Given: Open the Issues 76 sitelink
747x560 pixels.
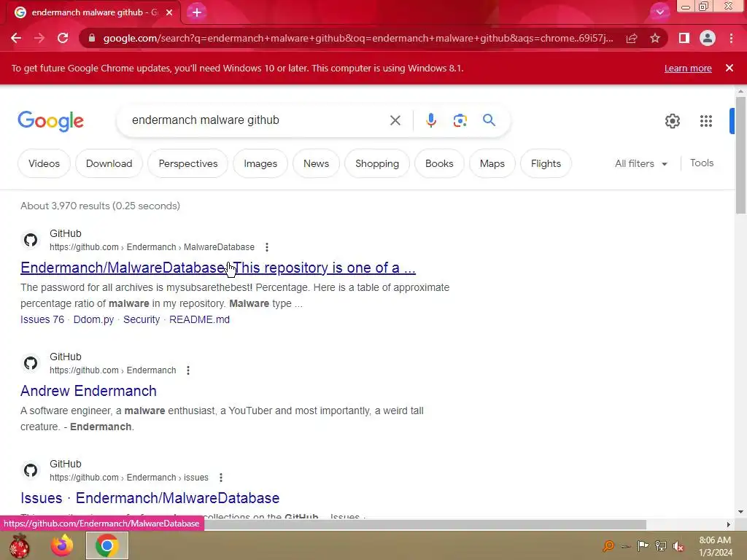Looking at the screenshot, I should (42, 319).
